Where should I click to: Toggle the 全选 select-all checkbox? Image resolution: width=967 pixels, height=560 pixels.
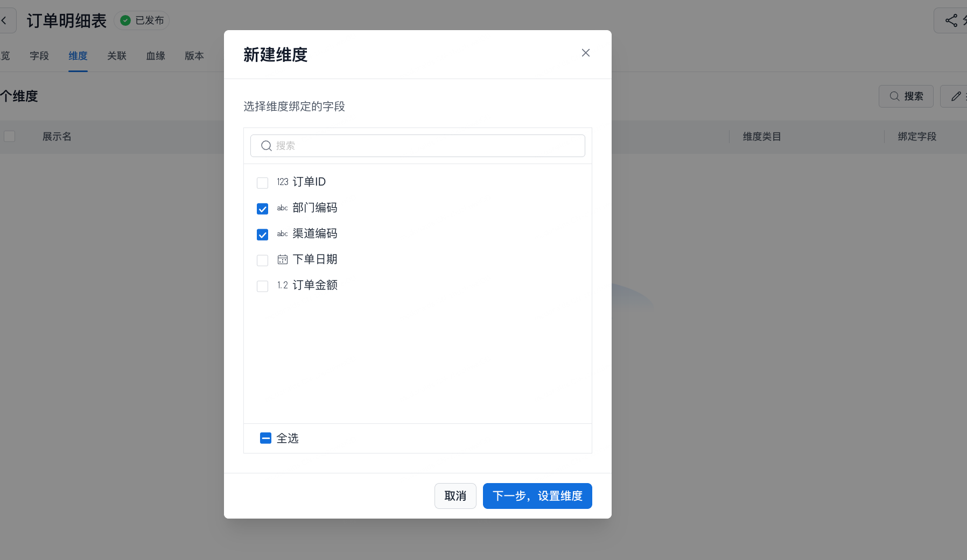[x=265, y=438]
